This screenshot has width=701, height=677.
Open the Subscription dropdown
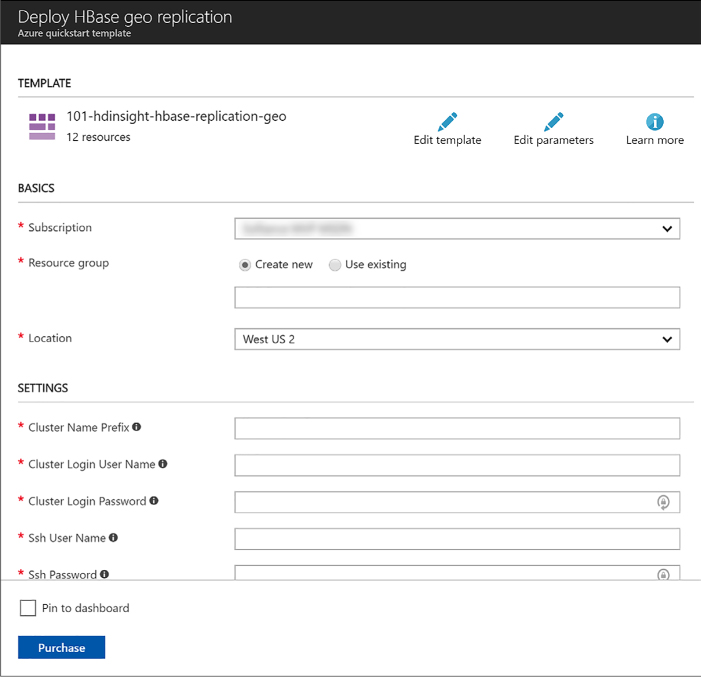[x=457, y=228]
